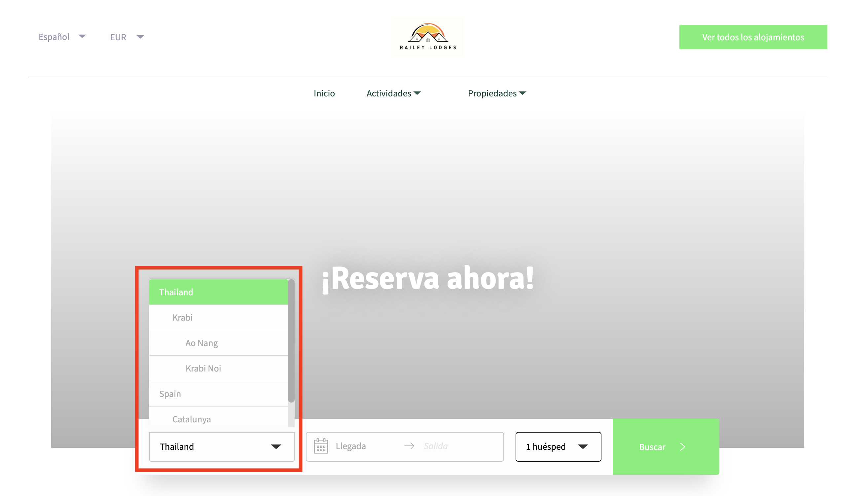Select Krabi from location list
Screen dimensions: 868x496
pos(218,317)
